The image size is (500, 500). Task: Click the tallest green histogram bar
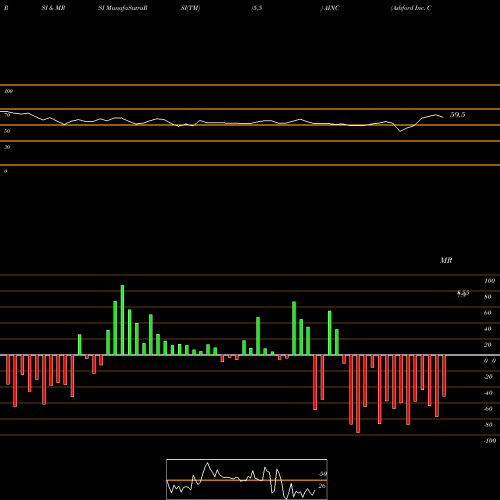click(122, 320)
